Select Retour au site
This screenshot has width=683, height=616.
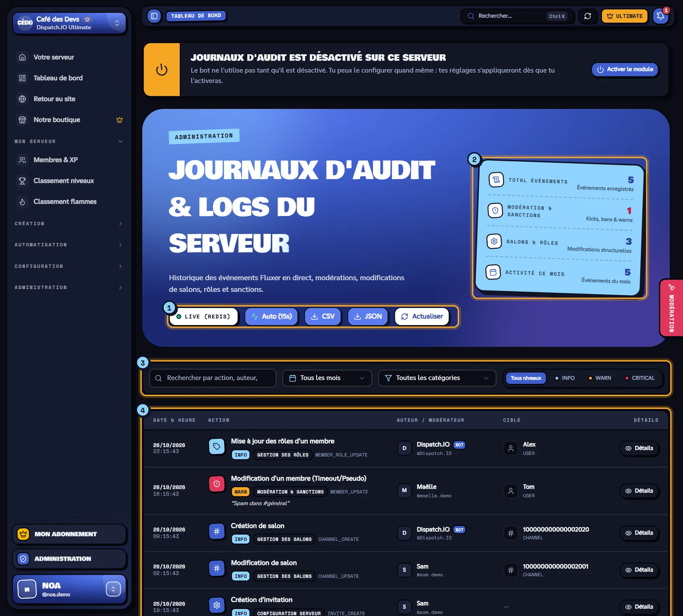click(x=70, y=99)
